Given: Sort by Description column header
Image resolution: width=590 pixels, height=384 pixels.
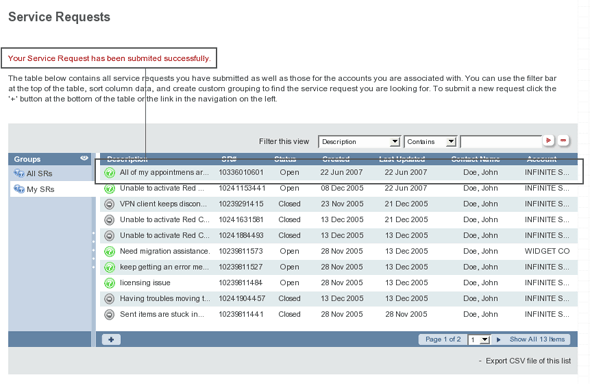Looking at the screenshot, I should pyautogui.click(x=127, y=159).
